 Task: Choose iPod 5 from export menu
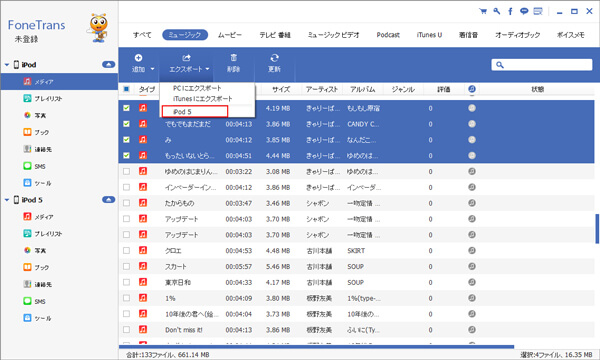point(195,111)
